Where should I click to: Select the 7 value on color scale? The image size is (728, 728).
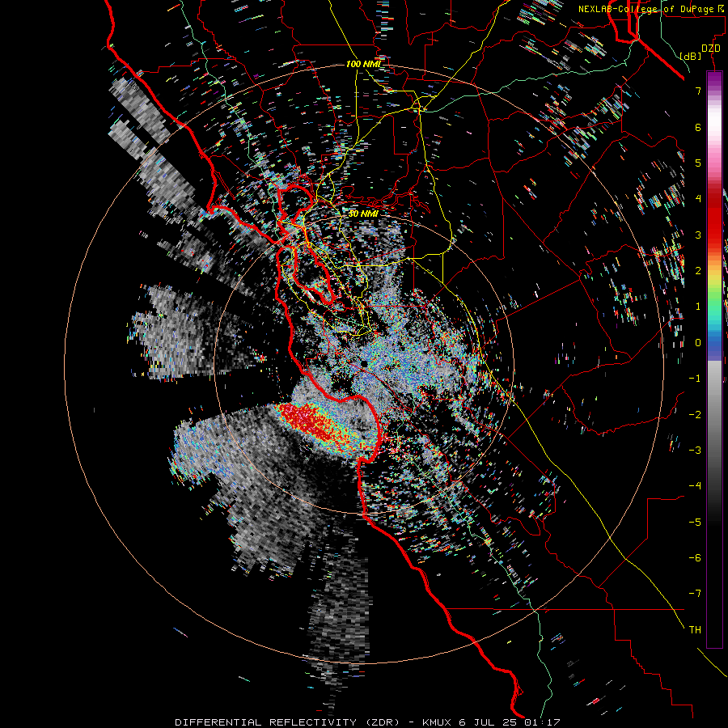click(698, 91)
